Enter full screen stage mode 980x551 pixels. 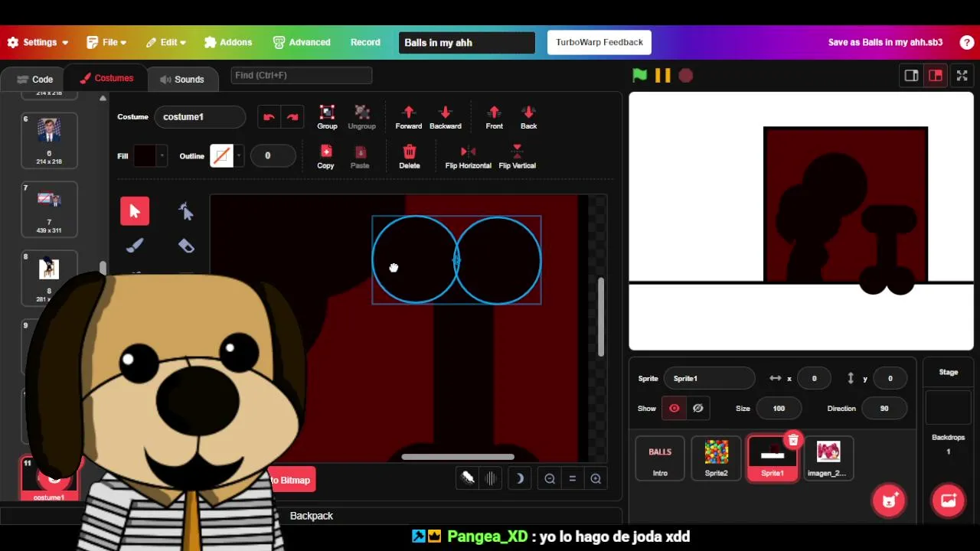coord(962,75)
